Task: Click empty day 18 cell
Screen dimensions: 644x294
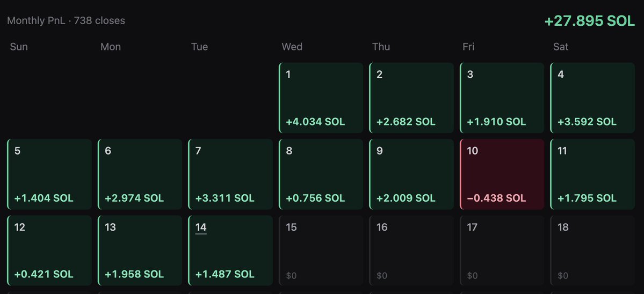Action: coord(592,251)
